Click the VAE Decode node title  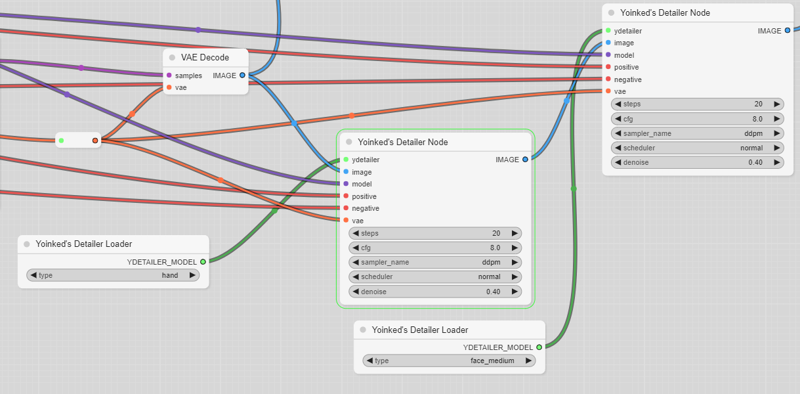(x=205, y=58)
